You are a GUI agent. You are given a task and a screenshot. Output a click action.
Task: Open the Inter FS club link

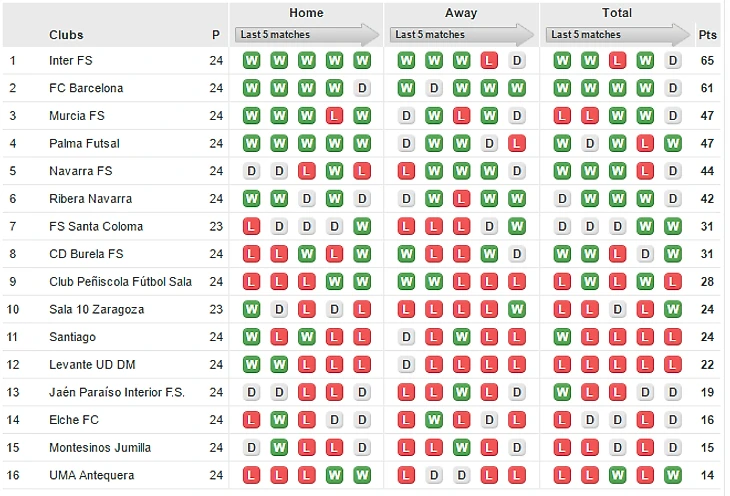point(70,61)
